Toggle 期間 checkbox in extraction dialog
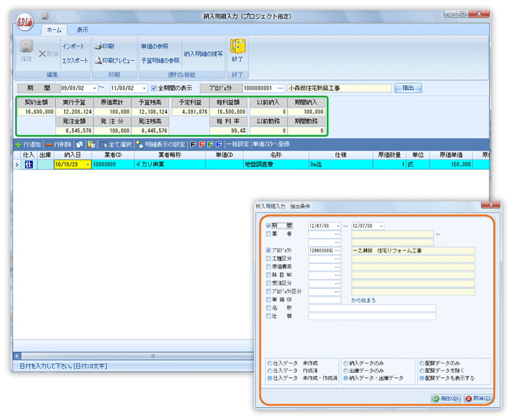Viewport: 513px width, 420px height. tap(269, 226)
